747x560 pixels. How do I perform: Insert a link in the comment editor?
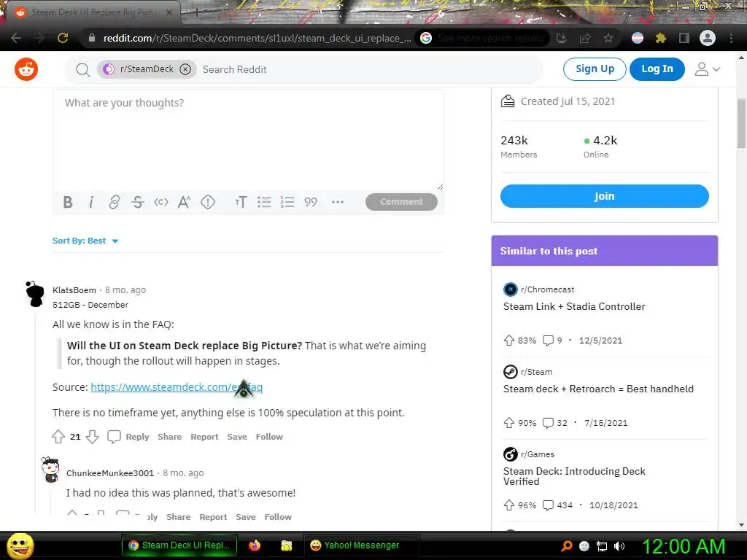click(x=115, y=202)
